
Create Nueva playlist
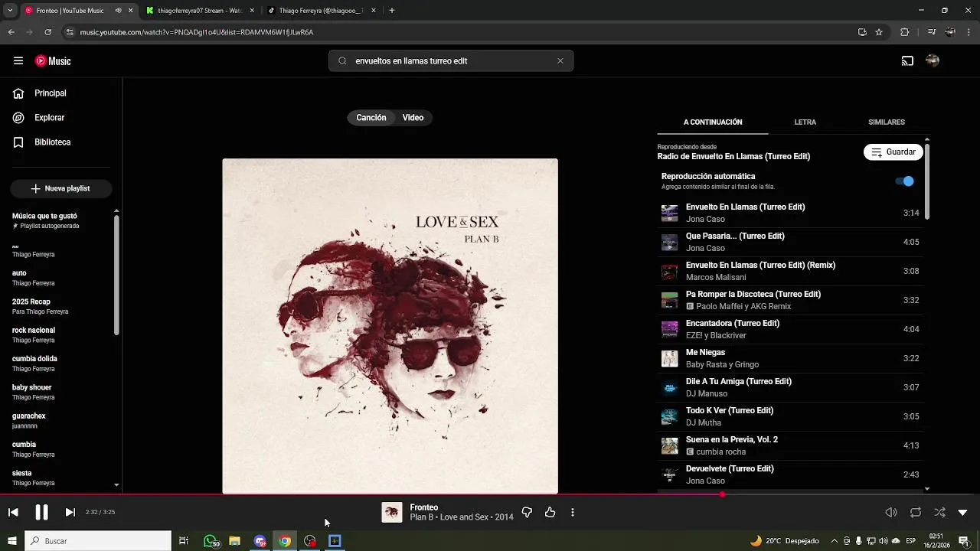[61, 188]
